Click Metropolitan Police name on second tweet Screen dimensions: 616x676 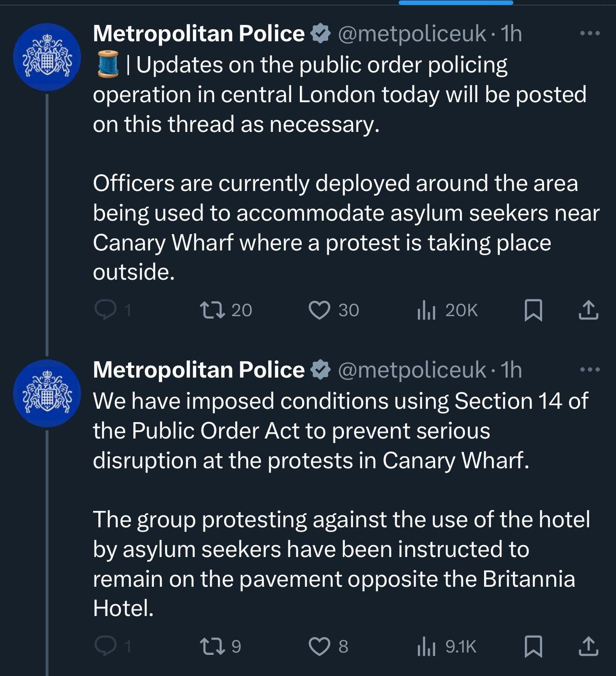click(x=199, y=370)
